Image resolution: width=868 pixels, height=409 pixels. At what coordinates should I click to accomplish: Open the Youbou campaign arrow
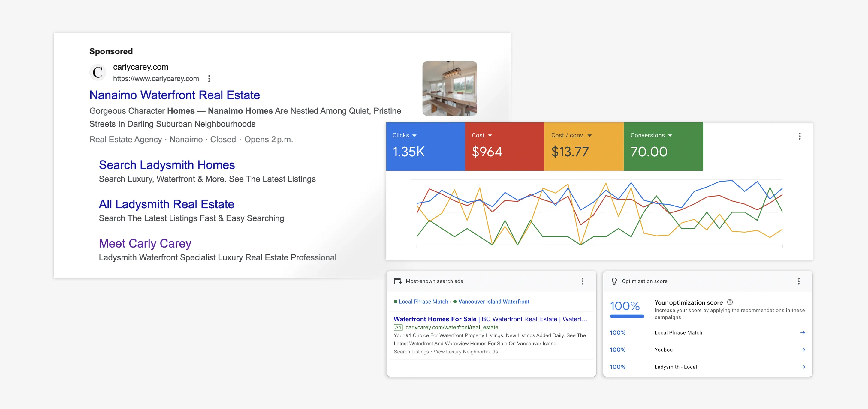click(803, 350)
